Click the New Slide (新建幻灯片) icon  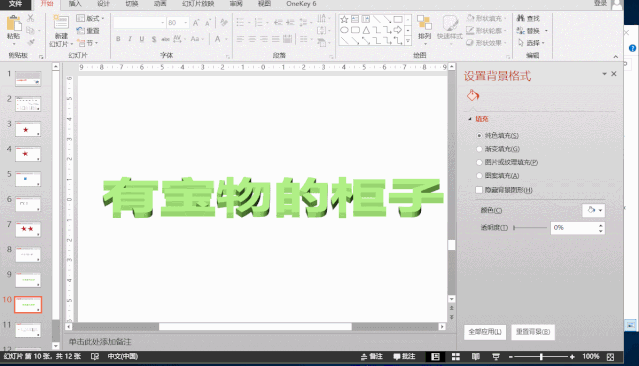click(x=61, y=23)
